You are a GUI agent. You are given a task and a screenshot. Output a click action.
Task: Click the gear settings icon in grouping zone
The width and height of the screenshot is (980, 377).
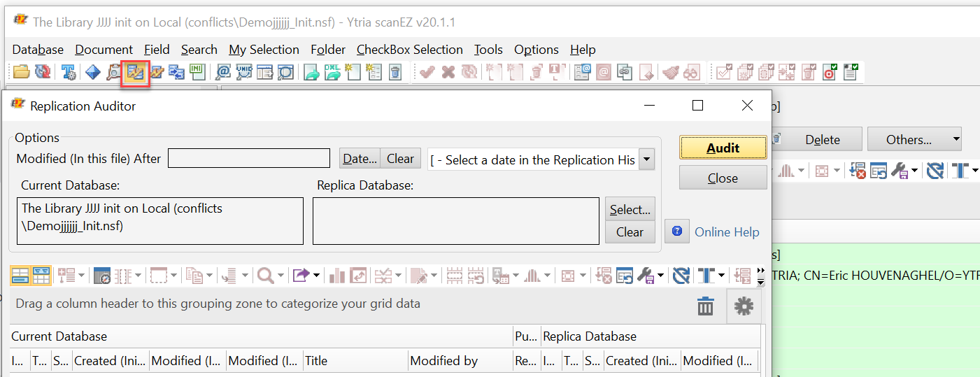(x=744, y=306)
